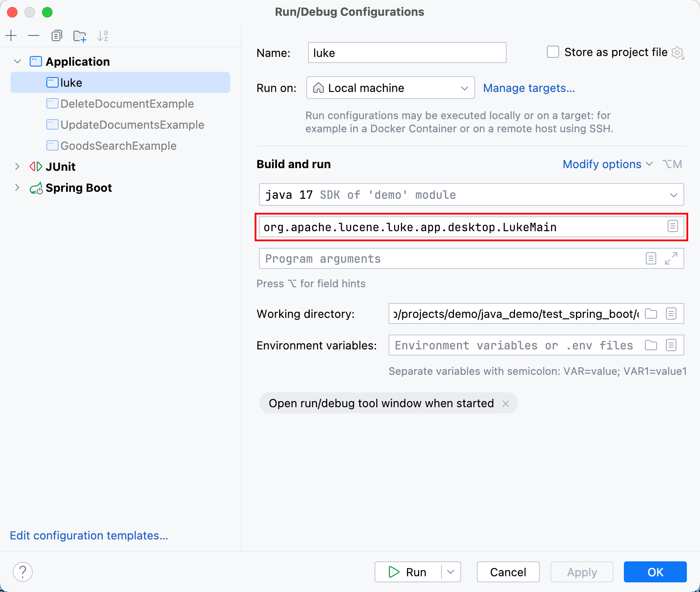The height and width of the screenshot is (592, 700).
Task: Open Edit configuration templates link
Action: pyautogui.click(x=89, y=536)
